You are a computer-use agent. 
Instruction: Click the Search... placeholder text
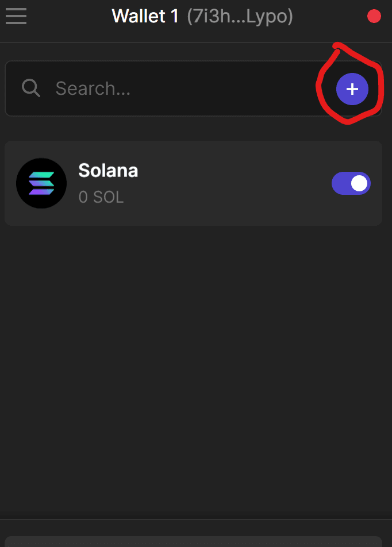93,88
